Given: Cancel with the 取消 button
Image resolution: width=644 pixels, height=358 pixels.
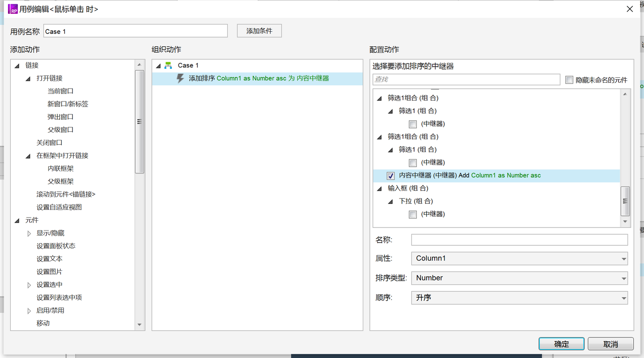Looking at the screenshot, I should pos(610,344).
